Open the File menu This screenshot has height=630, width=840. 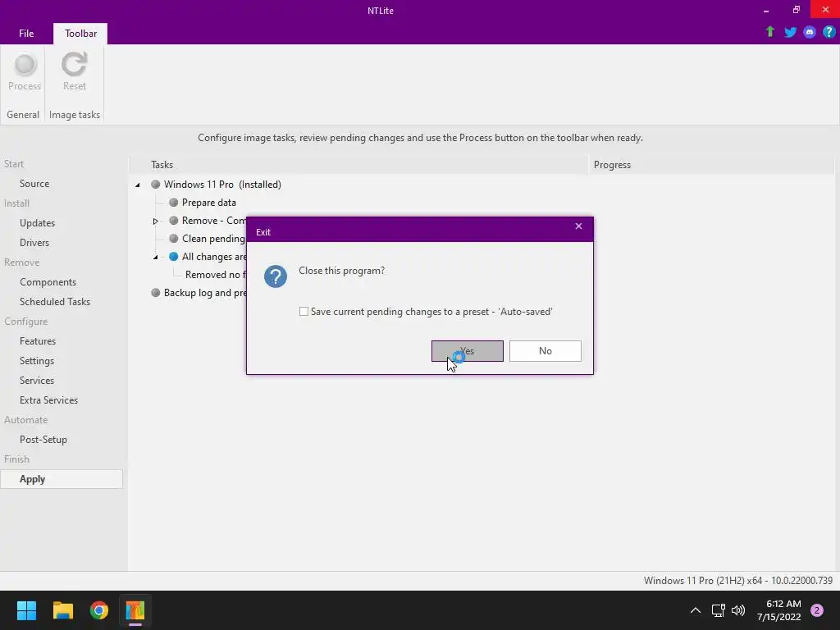[26, 33]
